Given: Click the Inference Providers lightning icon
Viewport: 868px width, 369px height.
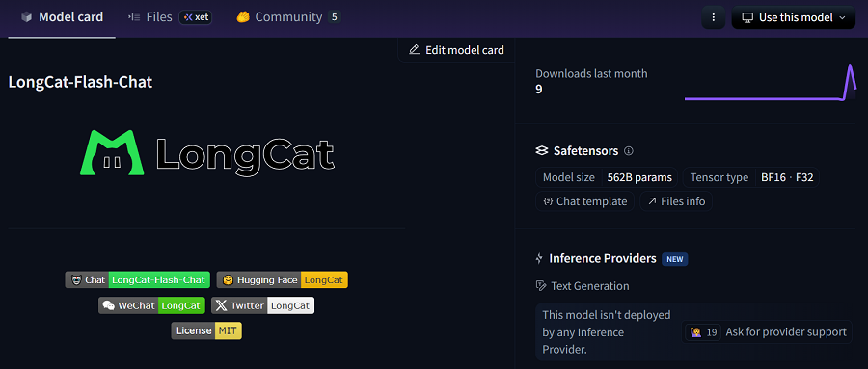Looking at the screenshot, I should 539,258.
